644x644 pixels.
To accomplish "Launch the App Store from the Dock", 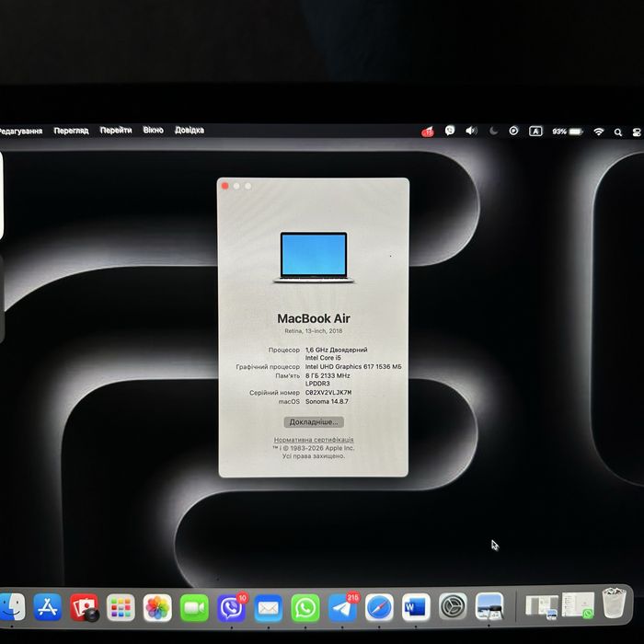I will tap(47, 607).
